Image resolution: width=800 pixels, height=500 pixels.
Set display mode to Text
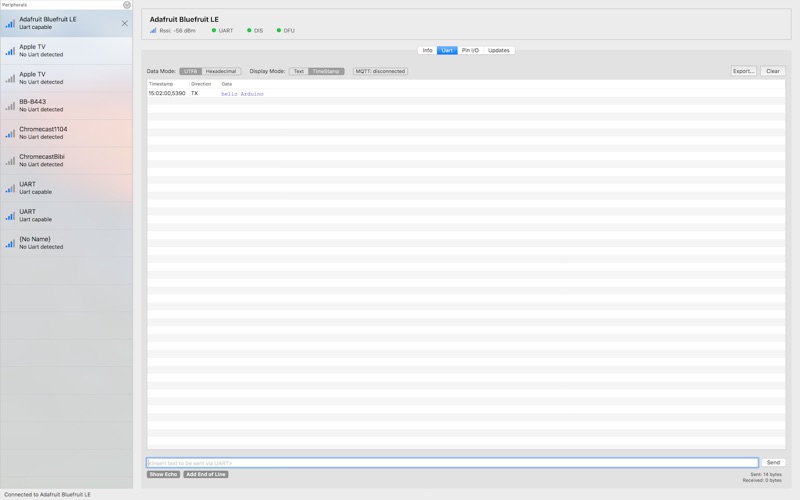coord(299,71)
